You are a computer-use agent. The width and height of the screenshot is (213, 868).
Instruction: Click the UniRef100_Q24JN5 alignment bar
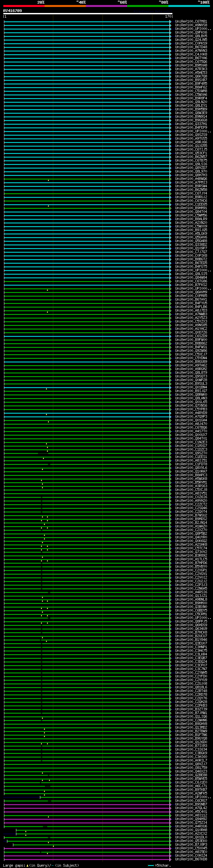click(87, 40)
